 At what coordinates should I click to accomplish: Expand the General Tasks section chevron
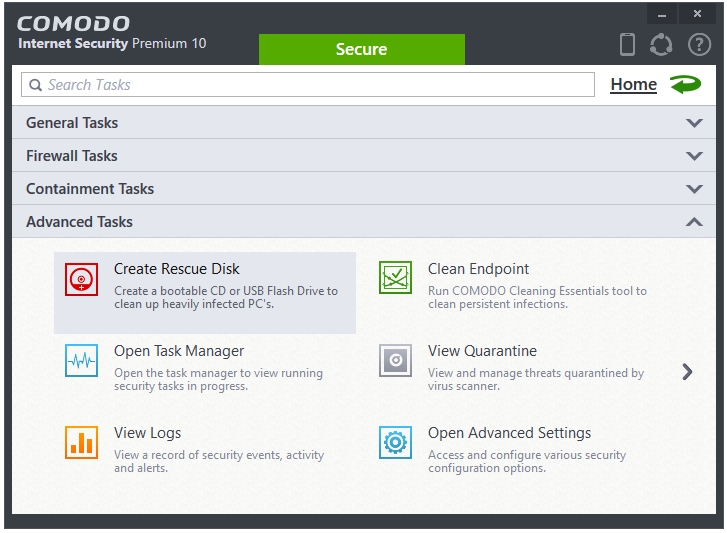(694, 123)
